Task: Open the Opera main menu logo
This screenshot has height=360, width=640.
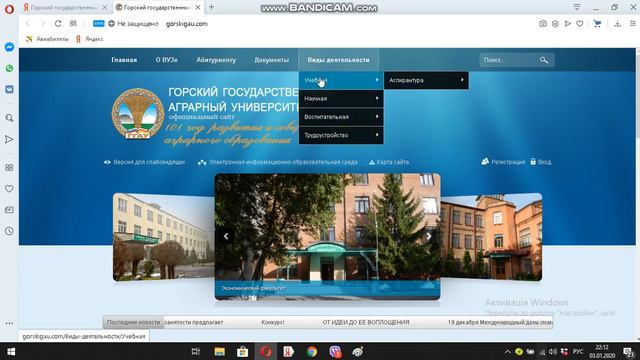Action: (x=9, y=9)
